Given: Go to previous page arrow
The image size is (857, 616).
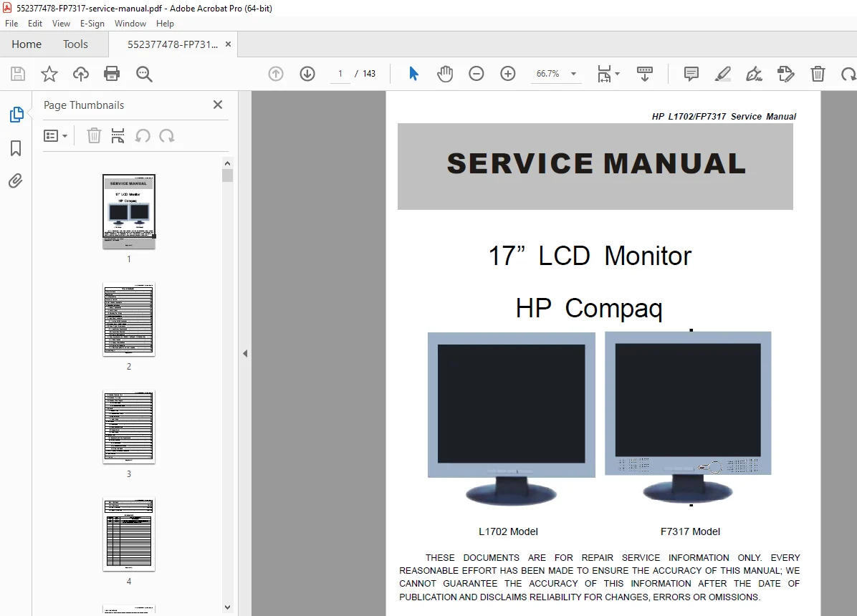Looking at the screenshot, I should pyautogui.click(x=276, y=73).
